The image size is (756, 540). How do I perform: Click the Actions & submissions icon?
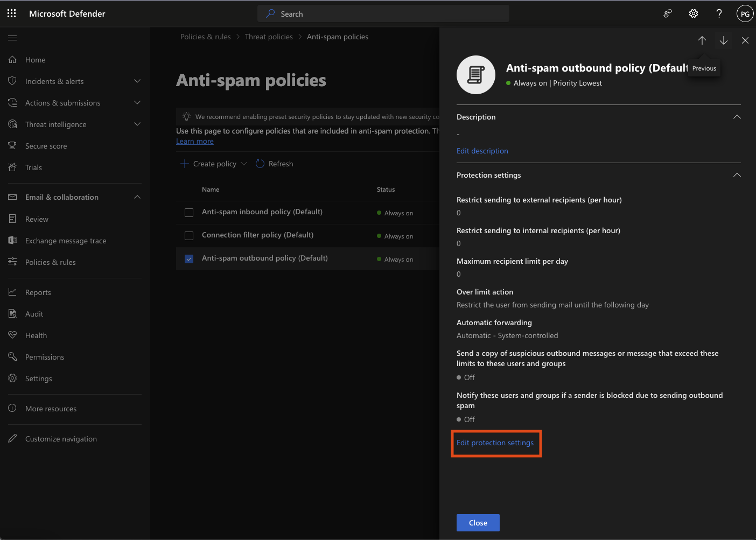coord(12,103)
